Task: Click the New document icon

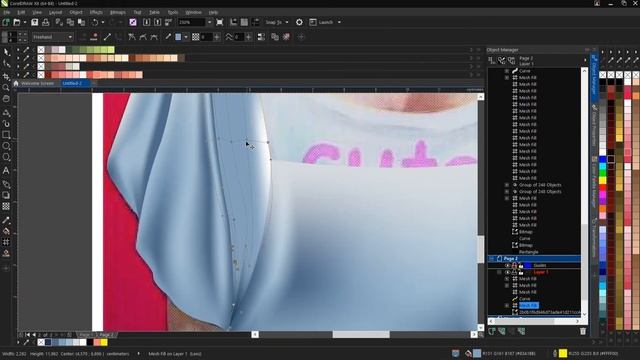Action: point(6,22)
